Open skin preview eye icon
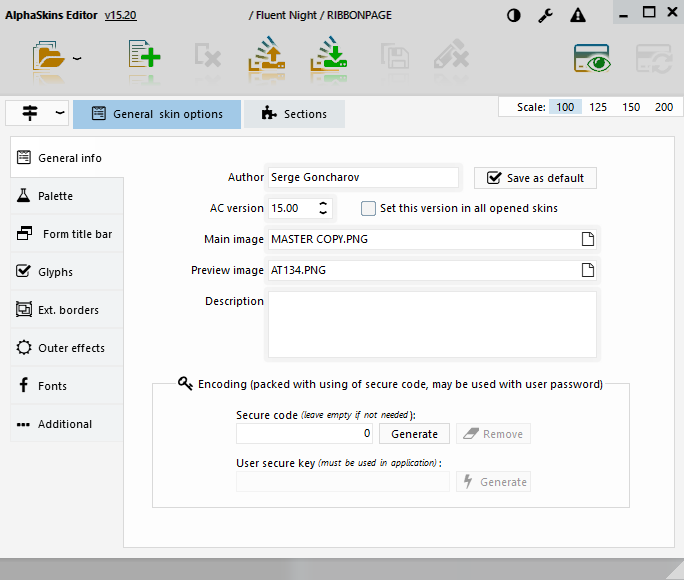 coord(592,58)
